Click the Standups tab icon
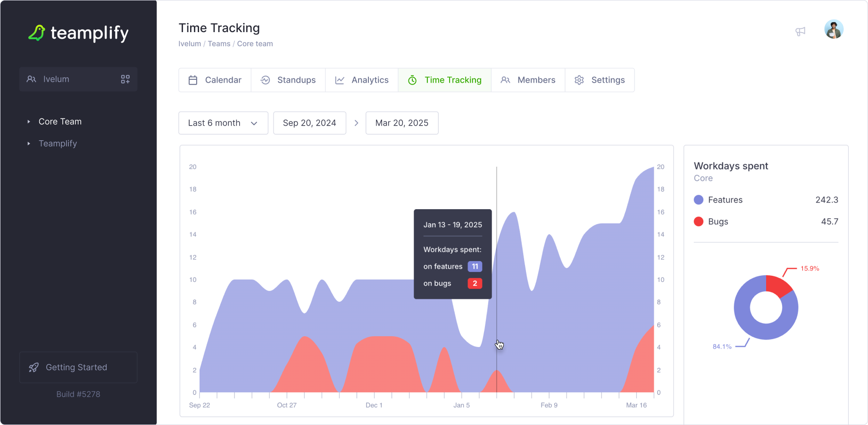868x425 pixels. [x=266, y=80]
